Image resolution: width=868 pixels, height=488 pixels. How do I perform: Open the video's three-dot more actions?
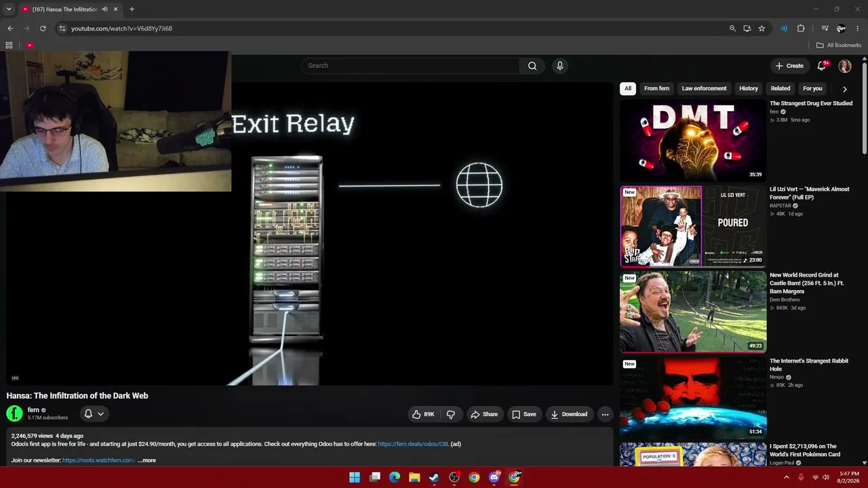pyautogui.click(x=605, y=414)
